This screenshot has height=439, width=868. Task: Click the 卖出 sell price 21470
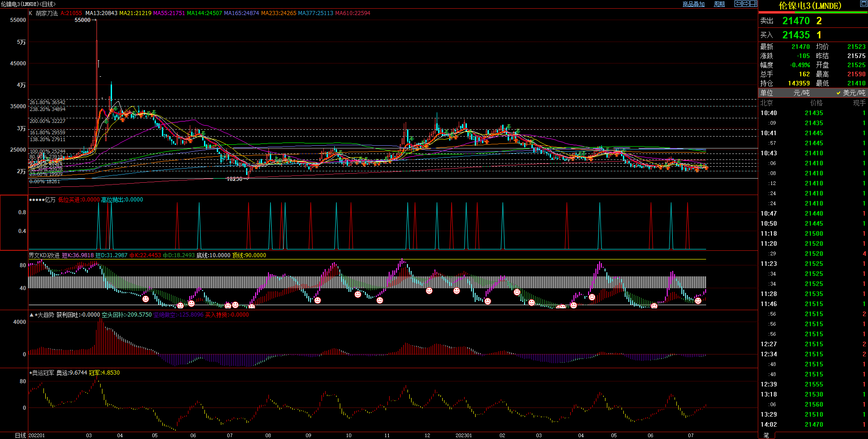pos(796,21)
